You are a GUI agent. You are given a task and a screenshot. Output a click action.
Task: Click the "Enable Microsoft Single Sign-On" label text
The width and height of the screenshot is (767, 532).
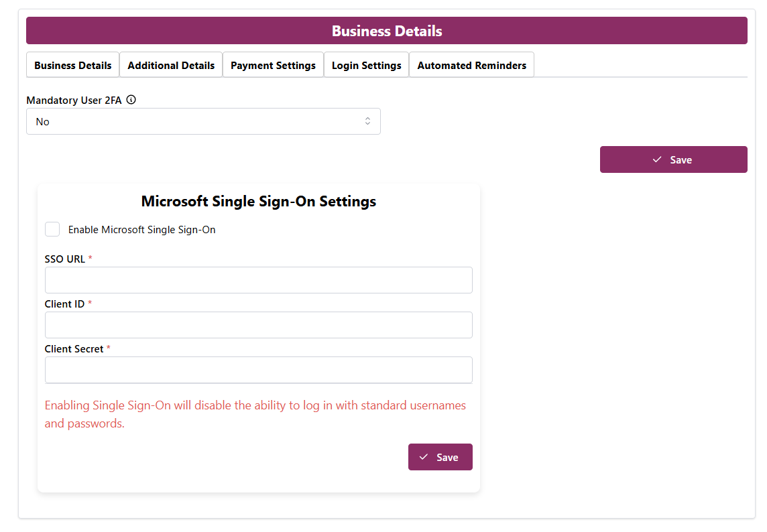point(141,230)
